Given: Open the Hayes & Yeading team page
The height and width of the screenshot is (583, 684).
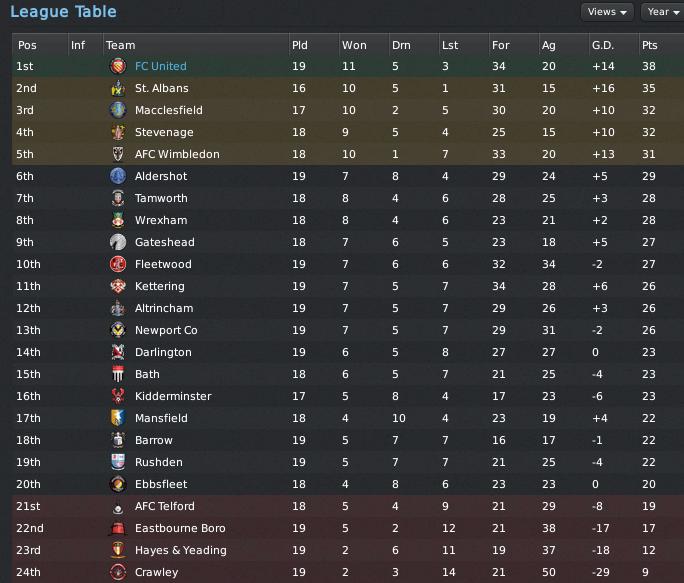Looking at the screenshot, I should [x=181, y=550].
